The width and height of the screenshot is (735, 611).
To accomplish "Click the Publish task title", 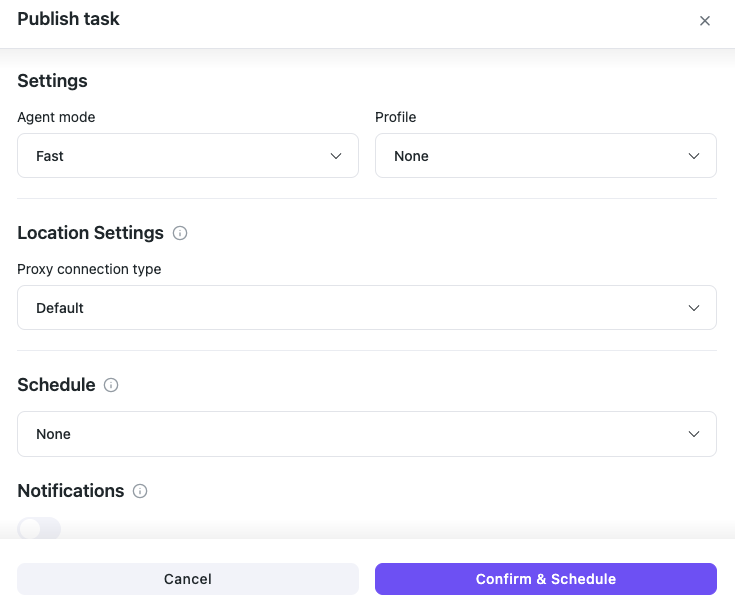I will (68, 19).
